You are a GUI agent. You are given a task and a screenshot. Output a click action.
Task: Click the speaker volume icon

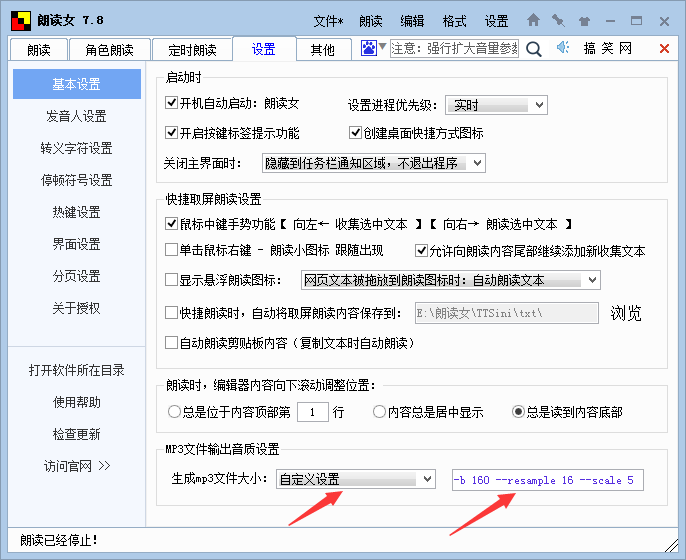pos(563,47)
